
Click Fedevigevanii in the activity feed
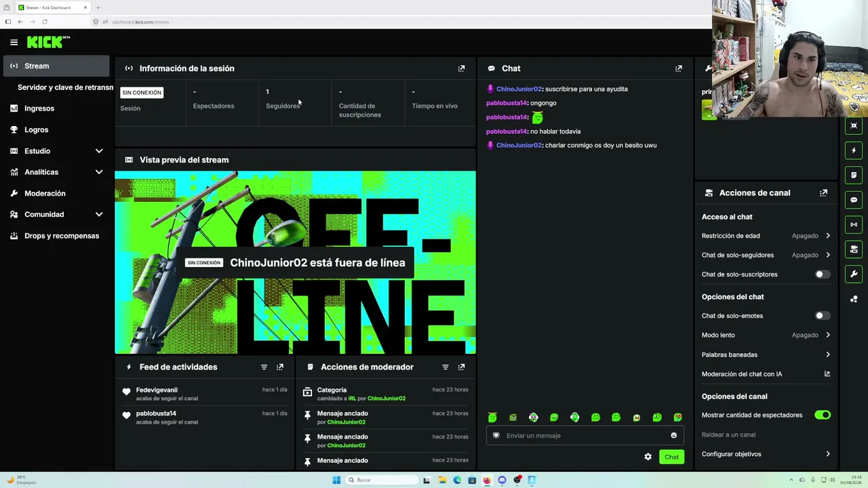coord(157,390)
